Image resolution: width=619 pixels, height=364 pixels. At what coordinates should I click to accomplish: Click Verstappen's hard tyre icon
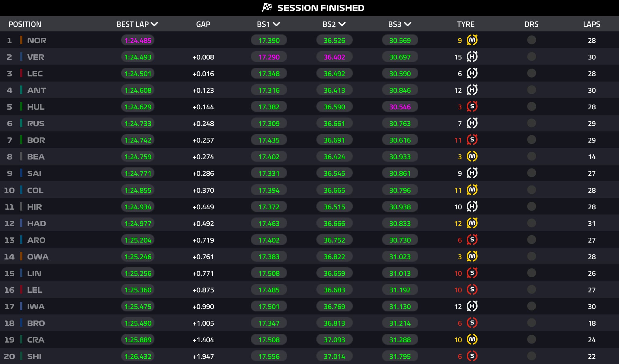472,57
